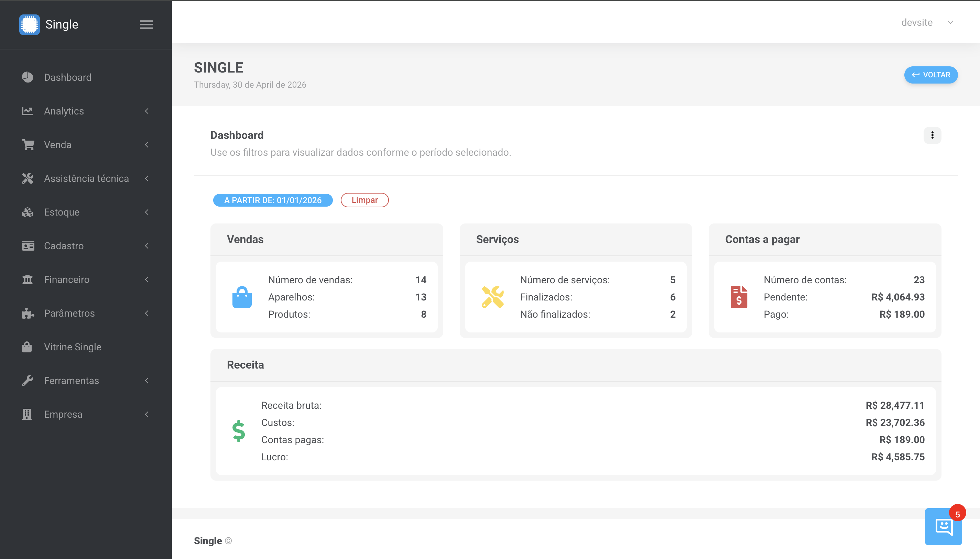Image resolution: width=980 pixels, height=559 pixels.
Task: Click the Estoque boxes icon
Action: point(27,212)
